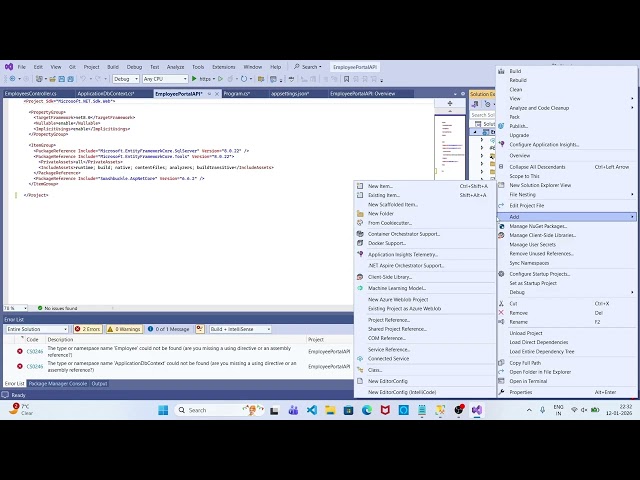Open the Build + IntelliSense dropdown
This screenshot has width=640, height=480.
tap(240, 329)
